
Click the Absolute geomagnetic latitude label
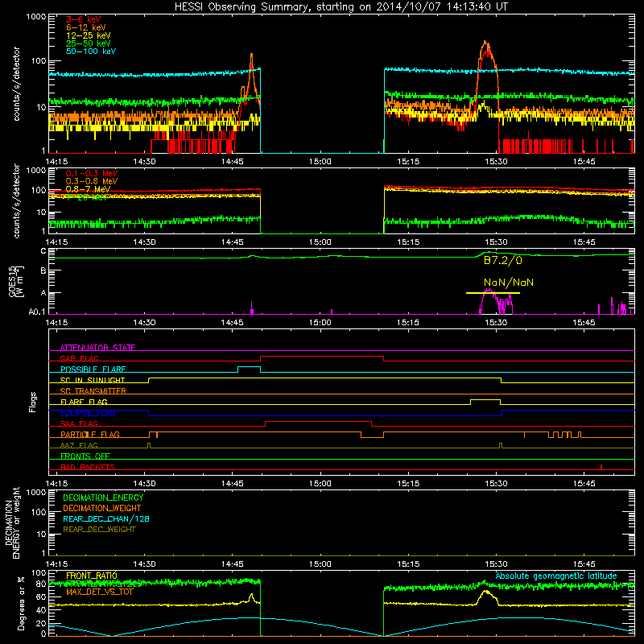556,576
